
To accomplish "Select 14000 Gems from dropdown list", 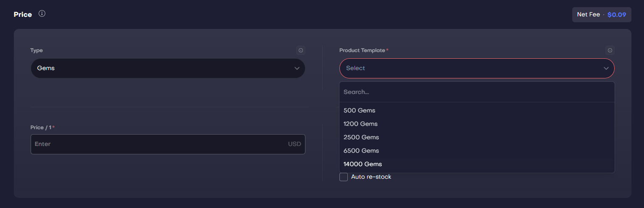I will (x=362, y=164).
